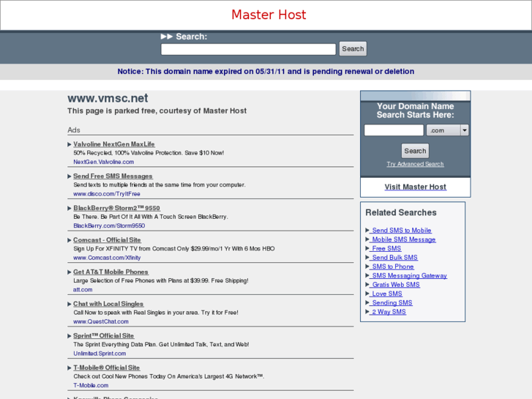Click the arrow bullet beside Chat with Local Singles
The width and height of the screenshot is (532, 399).
coord(70,304)
